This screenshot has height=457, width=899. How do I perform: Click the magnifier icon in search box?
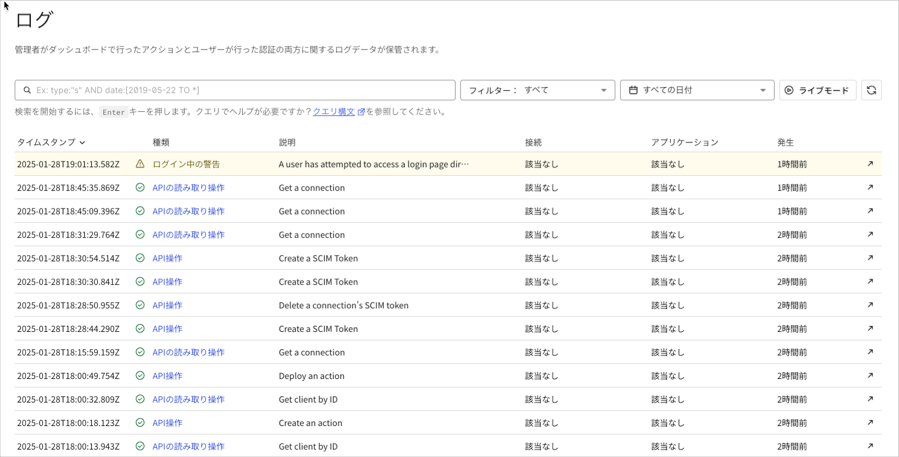27,90
